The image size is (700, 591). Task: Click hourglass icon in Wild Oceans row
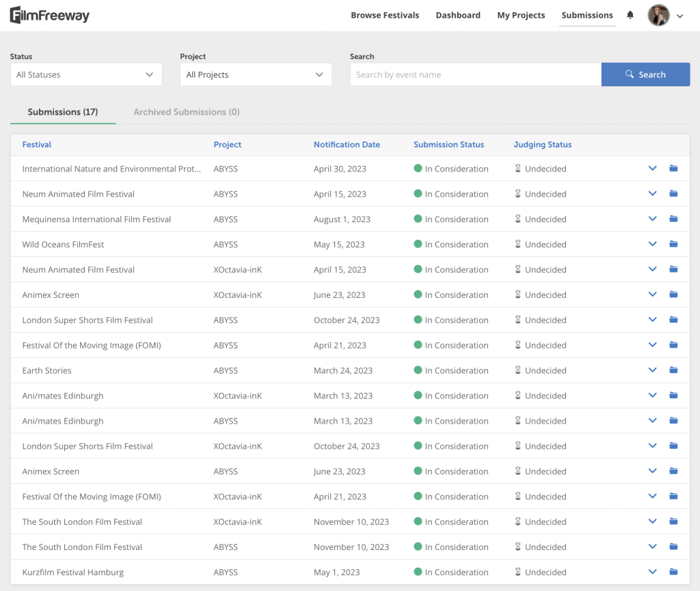(518, 244)
